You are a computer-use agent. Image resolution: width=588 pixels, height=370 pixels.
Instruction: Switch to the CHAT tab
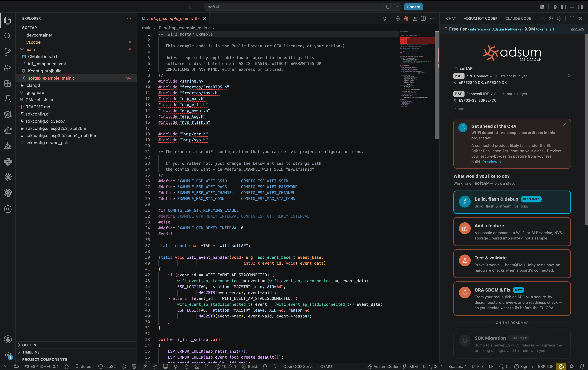451,19
